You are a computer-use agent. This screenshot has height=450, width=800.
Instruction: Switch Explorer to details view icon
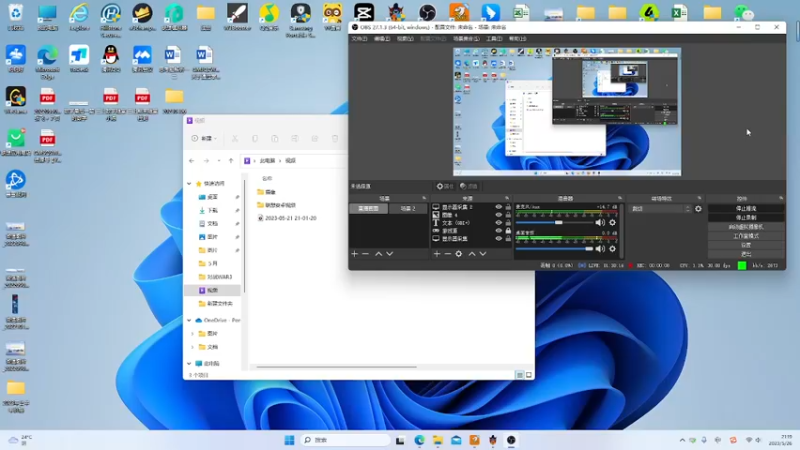[x=519, y=375]
